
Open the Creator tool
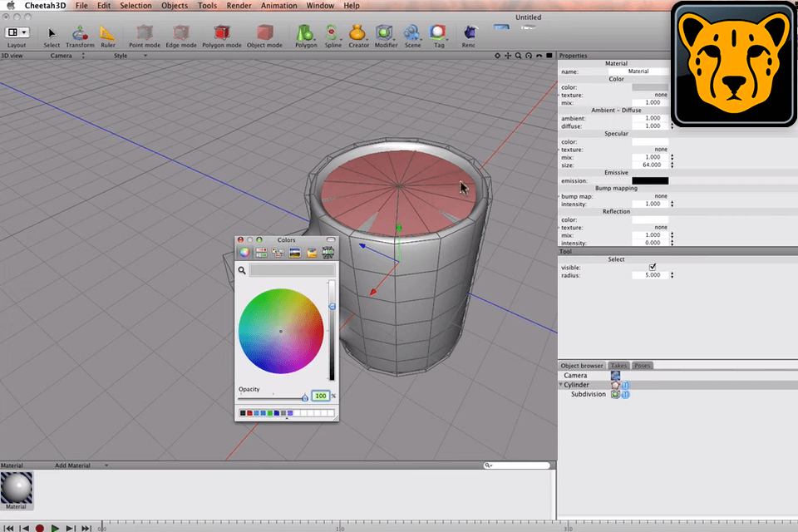coord(358,34)
